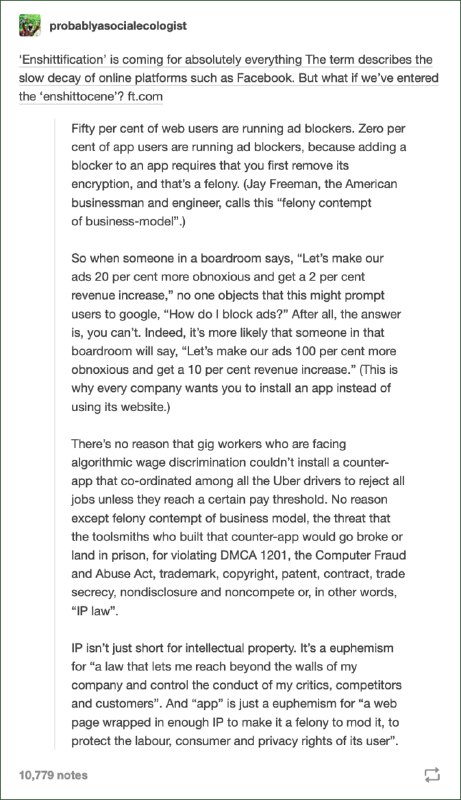Click the quoted phrase "IP law"
Screen dimensions: 461x800
94,611
